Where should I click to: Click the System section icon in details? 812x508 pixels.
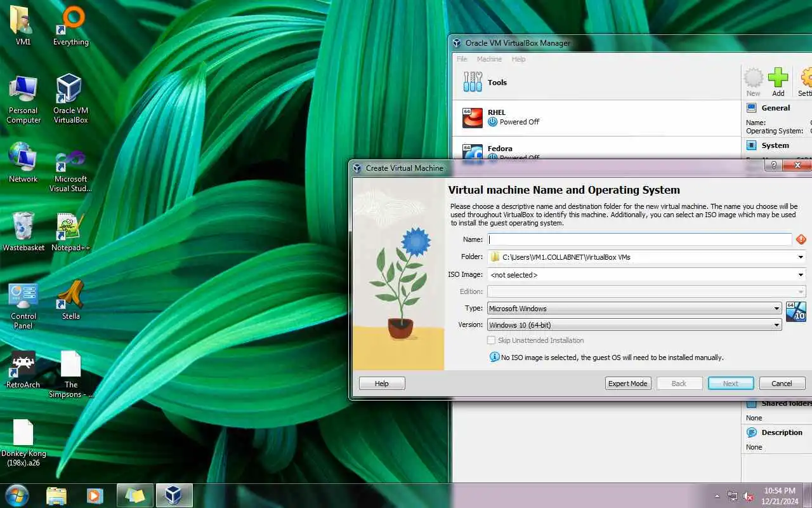click(752, 145)
